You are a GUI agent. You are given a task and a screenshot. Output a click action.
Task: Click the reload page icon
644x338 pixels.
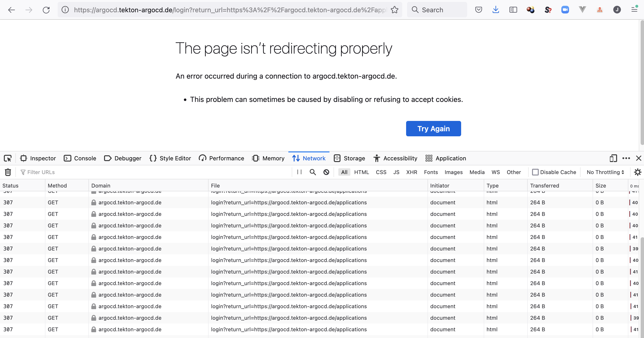(46, 10)
